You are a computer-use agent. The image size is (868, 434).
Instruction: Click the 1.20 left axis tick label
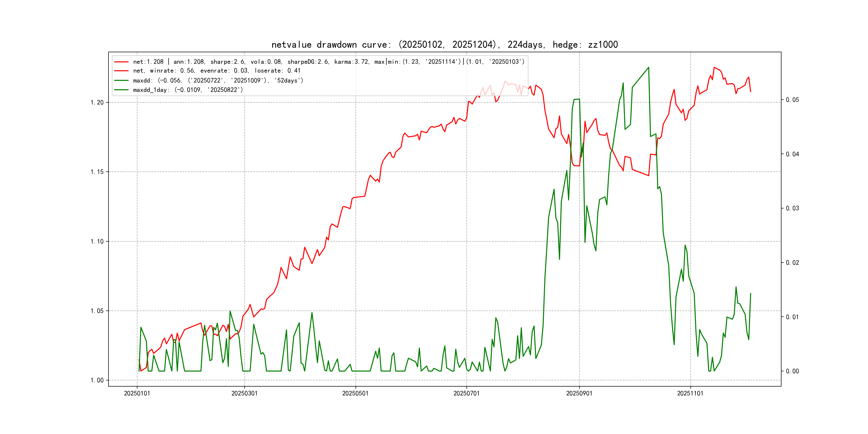coord(97,102)
